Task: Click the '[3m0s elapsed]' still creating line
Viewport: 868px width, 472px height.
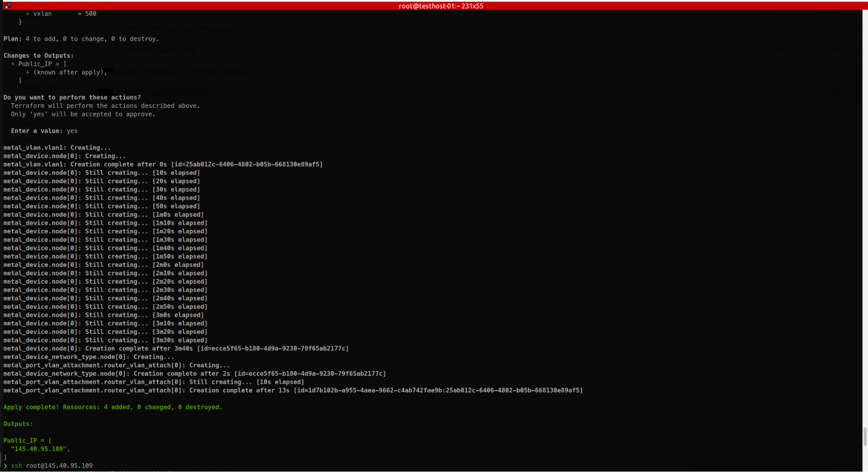Action: (103, 315)
